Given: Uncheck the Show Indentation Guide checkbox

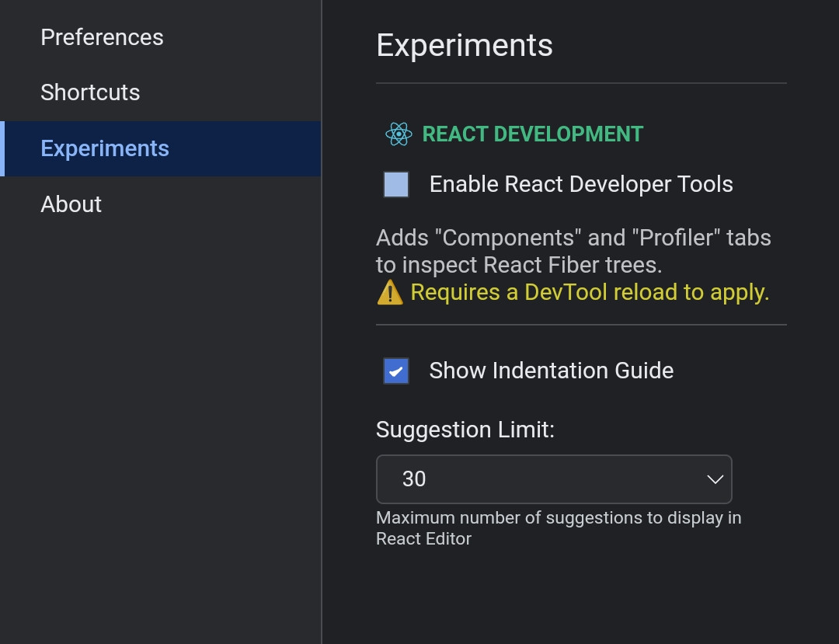Looking at the screenshot, I should tap(396, 371).
